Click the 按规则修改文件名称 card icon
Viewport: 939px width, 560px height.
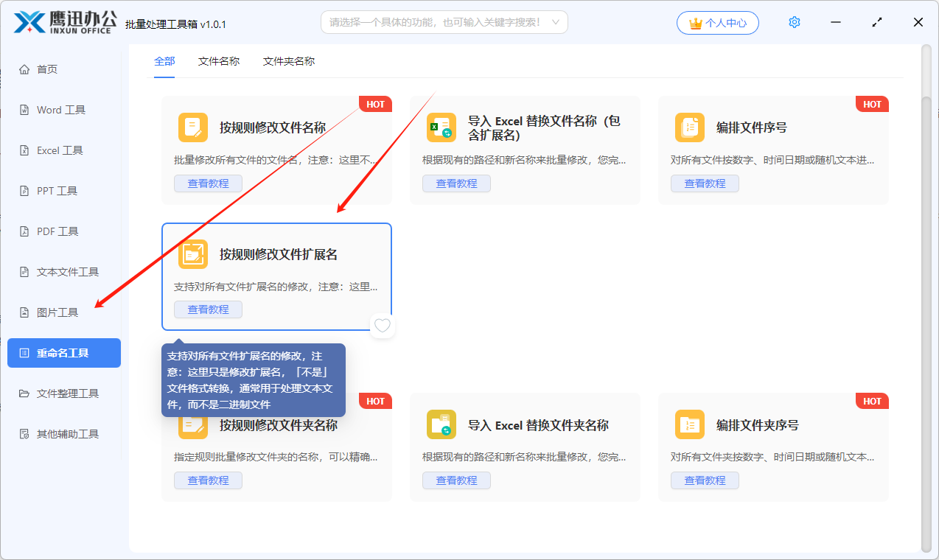[x=193, y=127]
